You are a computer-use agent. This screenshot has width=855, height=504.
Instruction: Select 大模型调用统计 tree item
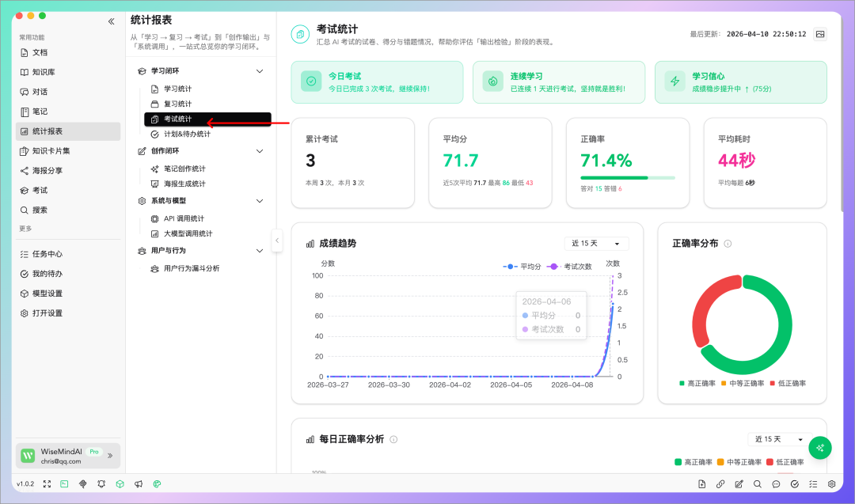207,233
